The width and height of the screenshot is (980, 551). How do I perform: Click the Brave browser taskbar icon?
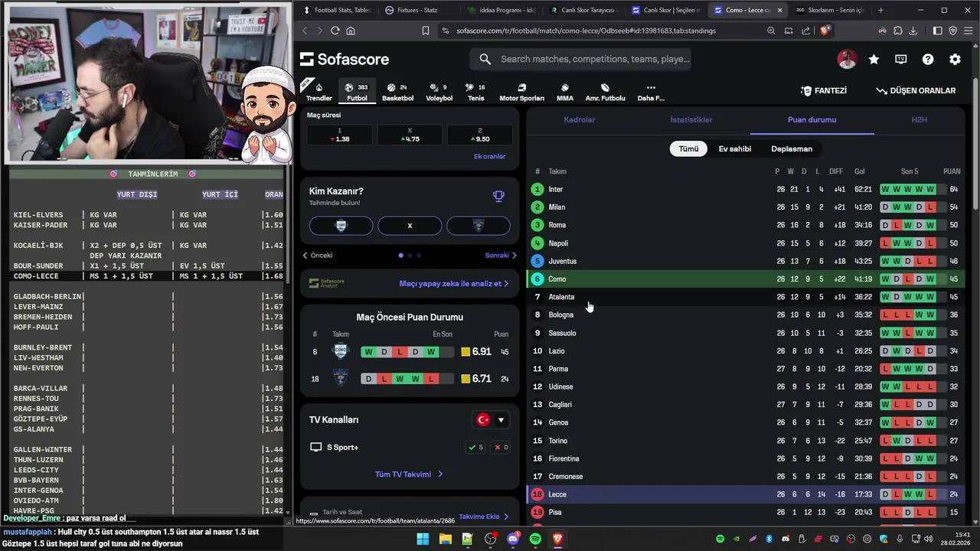pos(558,540)
